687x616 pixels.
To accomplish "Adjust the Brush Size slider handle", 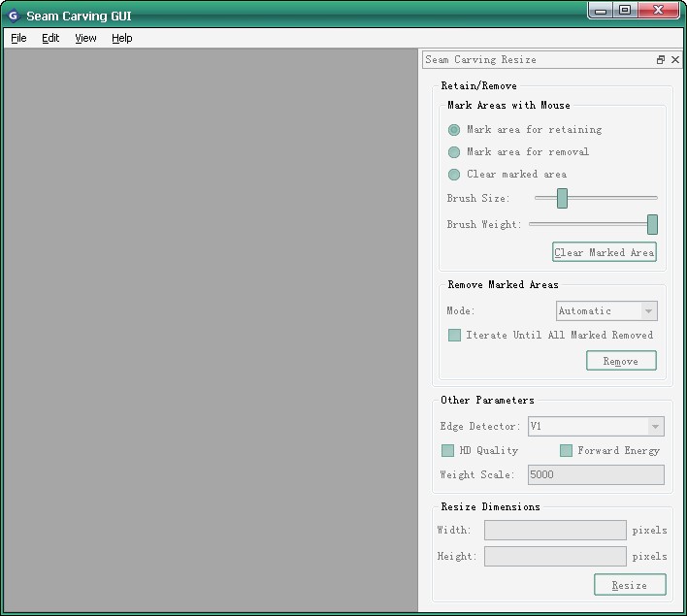I will point(562,199).
